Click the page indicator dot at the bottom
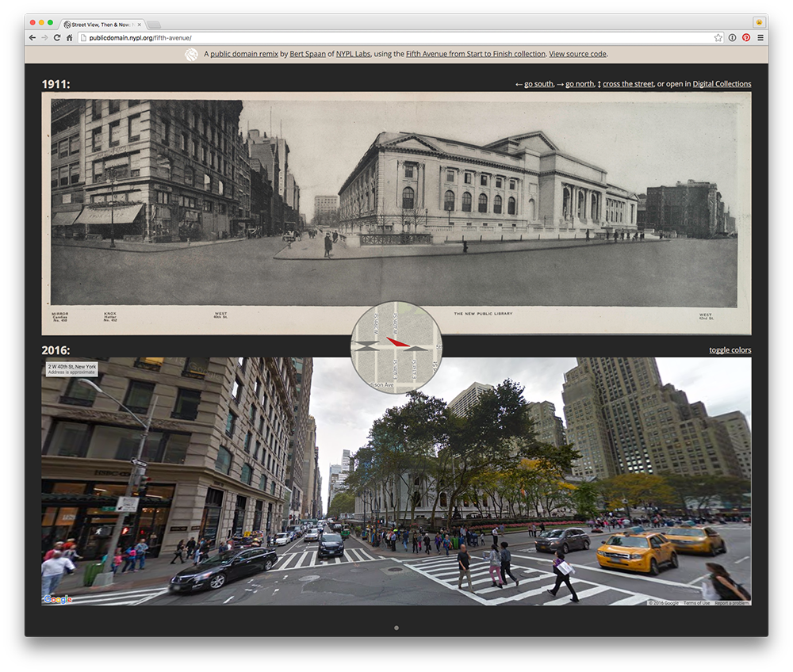793x672 pixels. [396, 626]
